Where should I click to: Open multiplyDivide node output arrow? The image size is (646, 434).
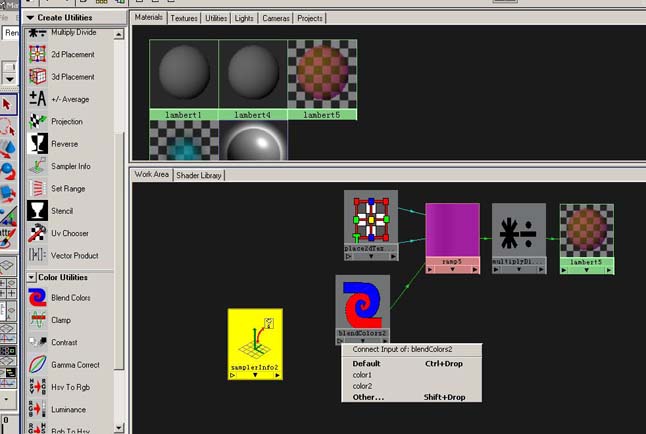(541, 270)
